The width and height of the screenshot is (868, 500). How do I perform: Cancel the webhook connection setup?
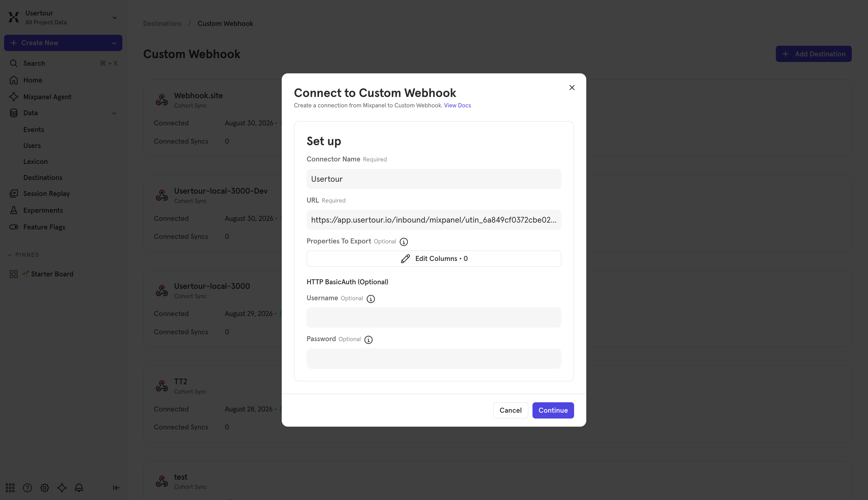click(x=510, y=410)
